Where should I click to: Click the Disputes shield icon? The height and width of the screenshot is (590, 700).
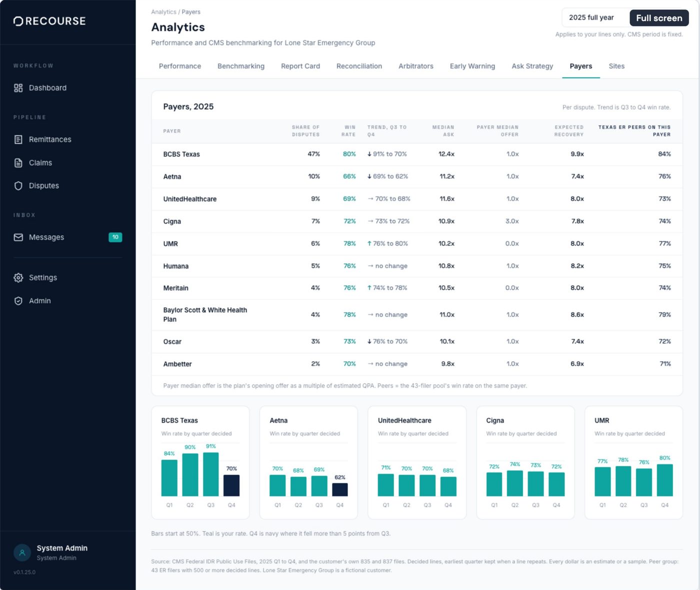coord(18,186)
